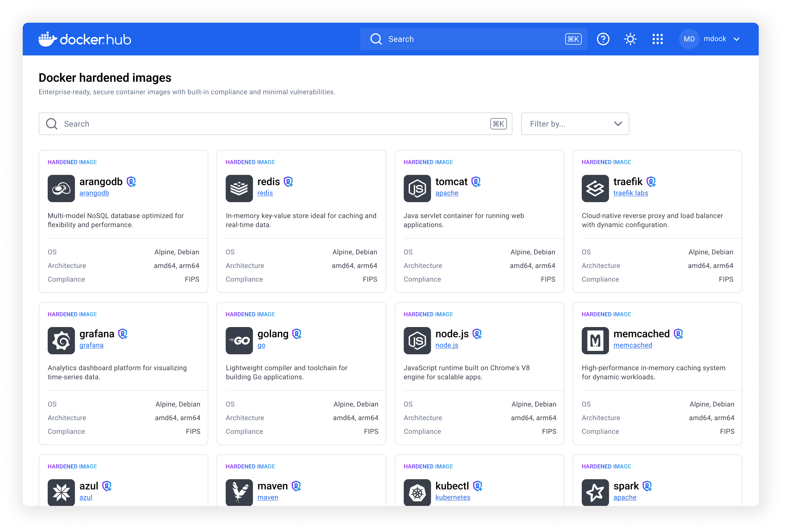Open the grafana publisher link
The width and height of the screenshot is (785, 532).
tap(92, 345)
